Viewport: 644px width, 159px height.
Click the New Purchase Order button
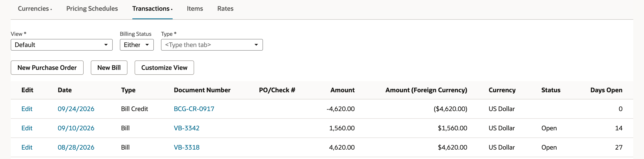(47, 68)
